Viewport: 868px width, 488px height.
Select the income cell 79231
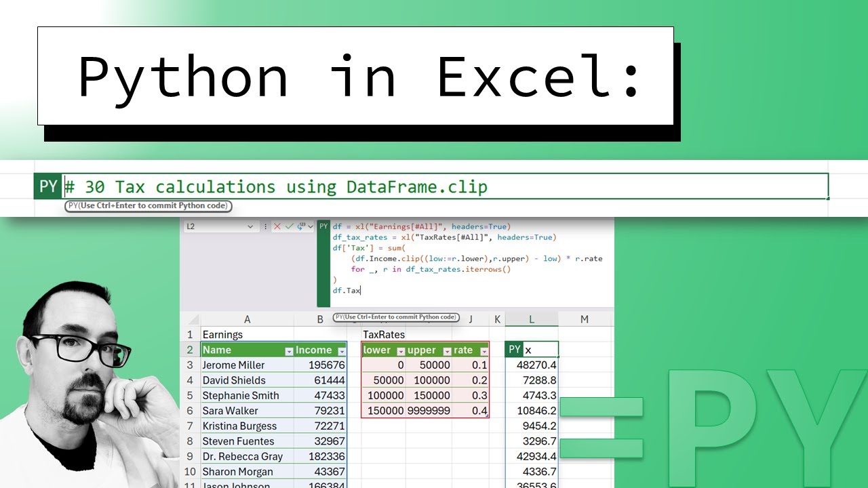[320, 411]
